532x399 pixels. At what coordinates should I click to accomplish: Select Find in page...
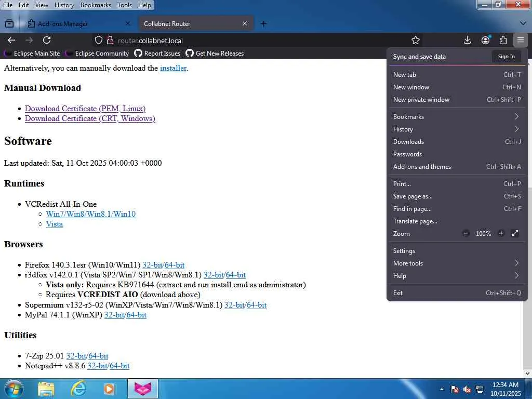[x=457, y=209]
